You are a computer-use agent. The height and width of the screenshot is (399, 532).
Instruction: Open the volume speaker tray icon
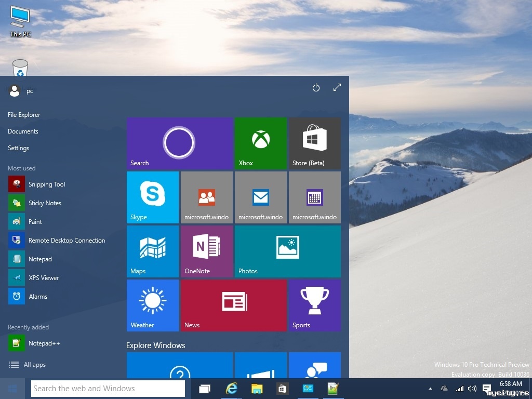coord(472,389)
